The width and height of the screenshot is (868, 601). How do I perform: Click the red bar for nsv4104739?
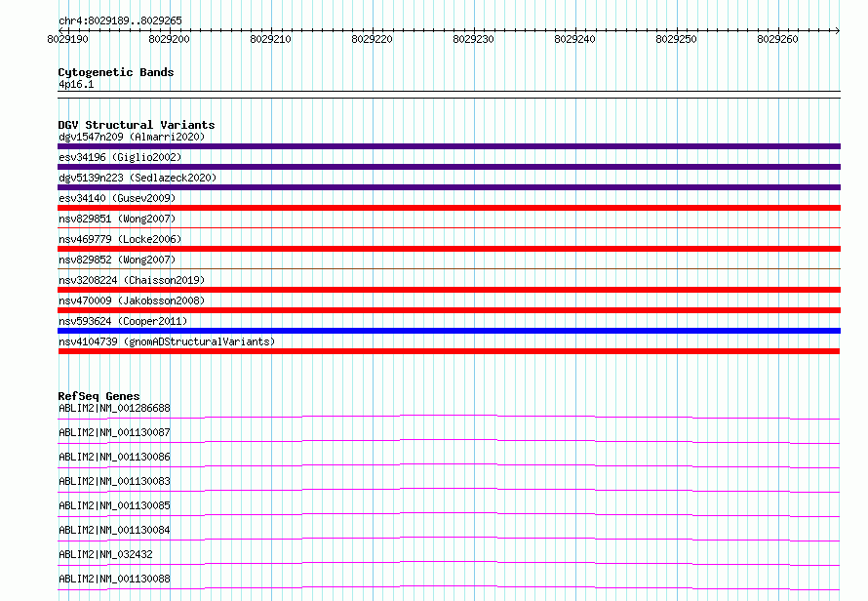449,351
